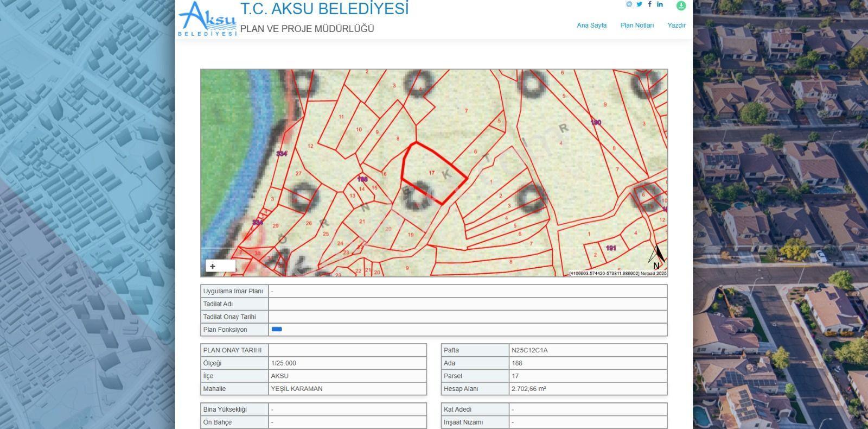868x429 pixels.
Task: Click the İnşaat Nizamı label
Action: pos(463,422)
